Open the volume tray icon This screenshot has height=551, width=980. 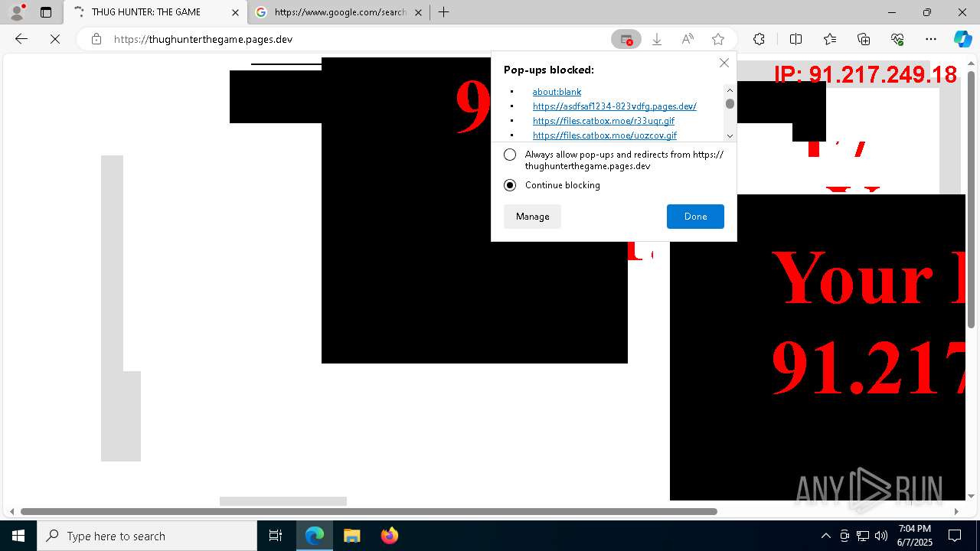pos(881,536)
